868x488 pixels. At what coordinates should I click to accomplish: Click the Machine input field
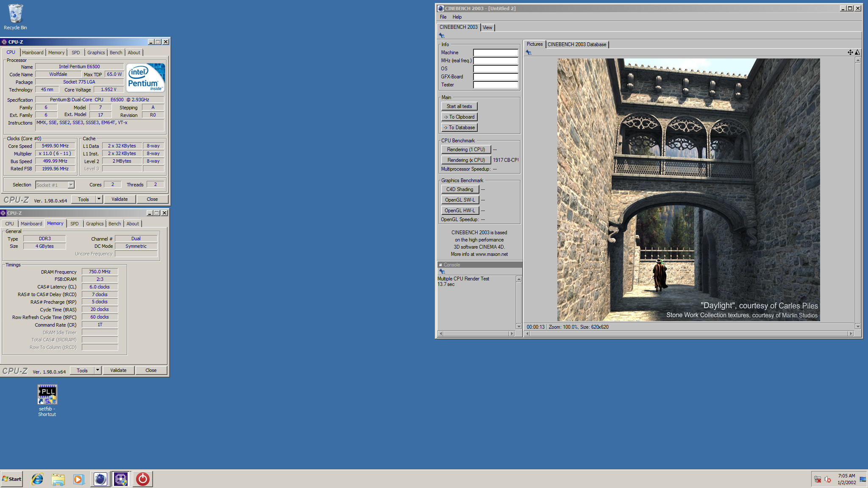pyautogui.click(x=495, y=53)
